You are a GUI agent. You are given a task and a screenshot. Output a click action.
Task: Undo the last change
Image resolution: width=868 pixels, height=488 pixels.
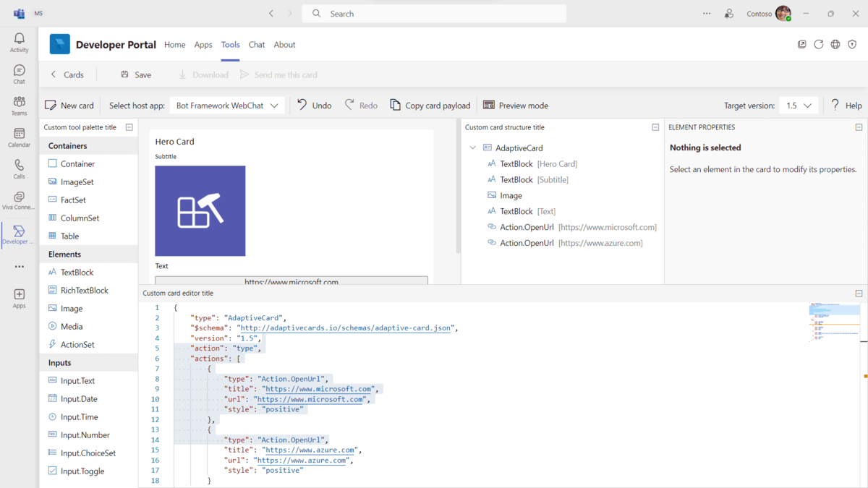(x=313, y=105)
